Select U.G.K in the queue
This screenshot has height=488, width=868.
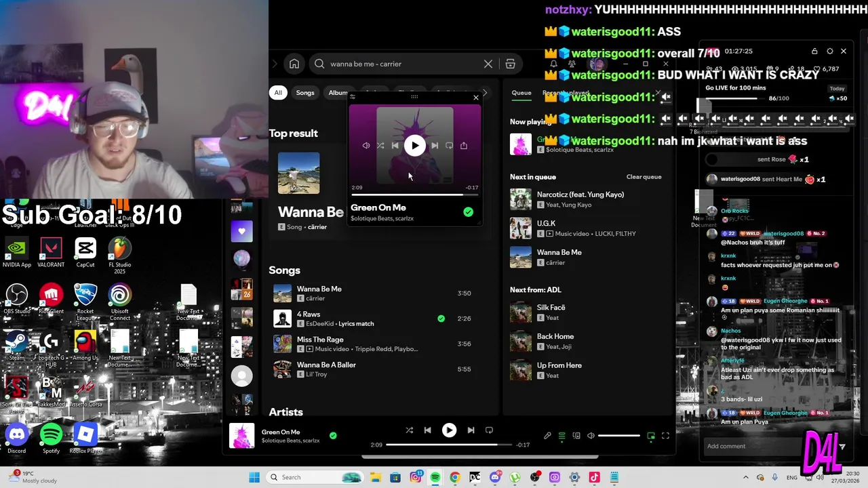586,228
